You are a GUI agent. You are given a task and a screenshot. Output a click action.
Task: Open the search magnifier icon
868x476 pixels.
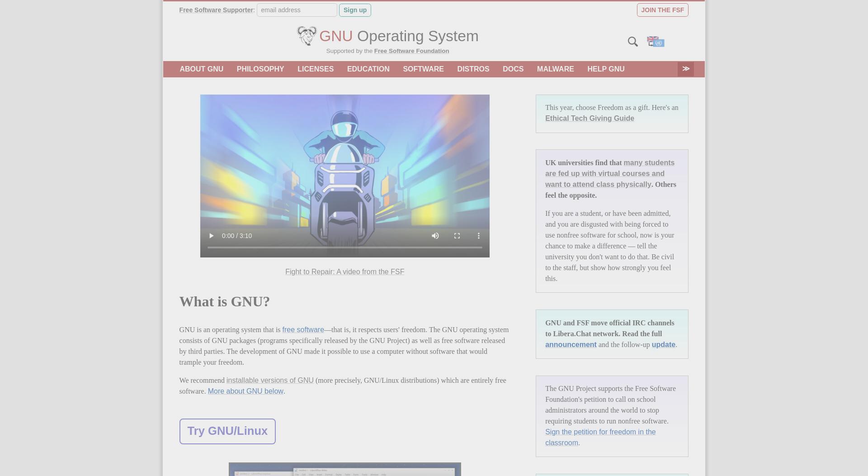[x=632, y=42]
